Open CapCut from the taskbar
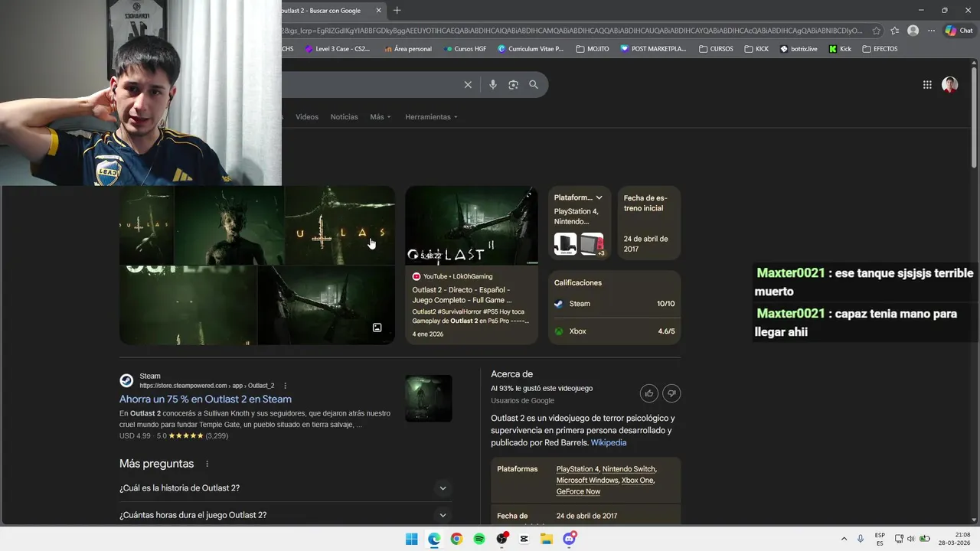 click(x=524, y=539)
